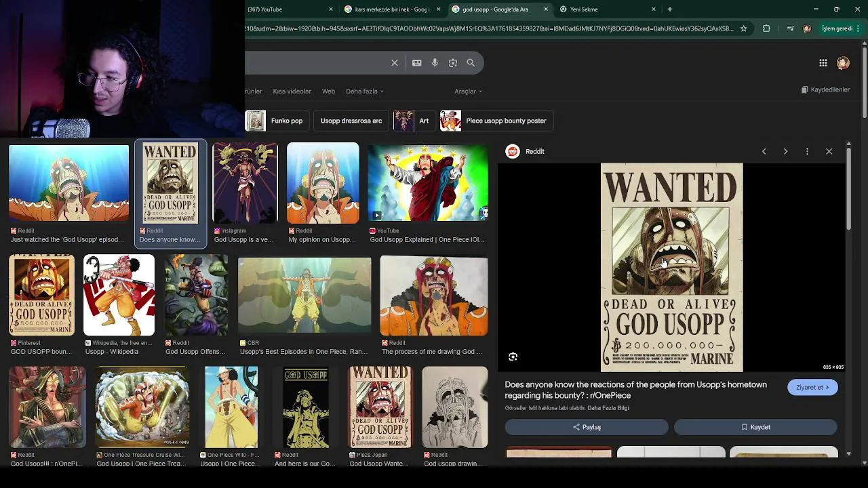Open the 'God Usopp!!! : r/OnePi...' thumbnail
Image resolution: width=868 pixels, height=488 pixels.
(x=47, y=407)
